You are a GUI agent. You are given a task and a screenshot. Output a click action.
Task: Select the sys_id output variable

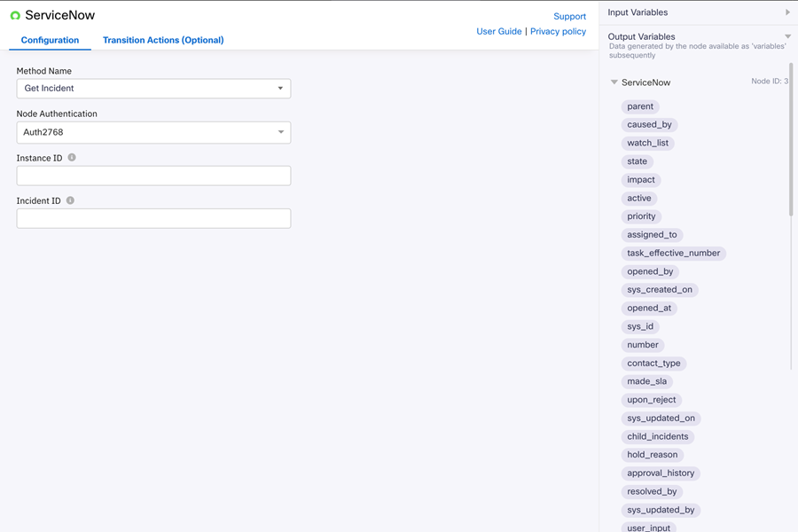640,326
